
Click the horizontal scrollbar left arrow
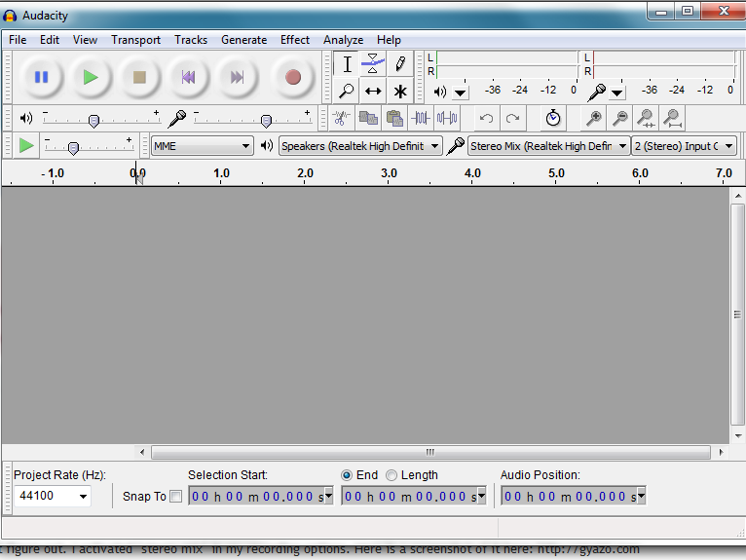click(142, 452)
